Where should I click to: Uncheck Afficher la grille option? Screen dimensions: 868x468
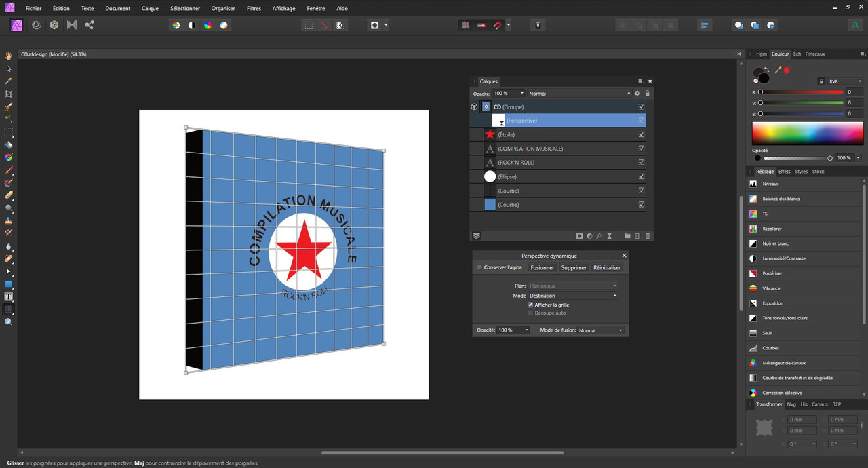pyautogui.click(x=530, y=305)
